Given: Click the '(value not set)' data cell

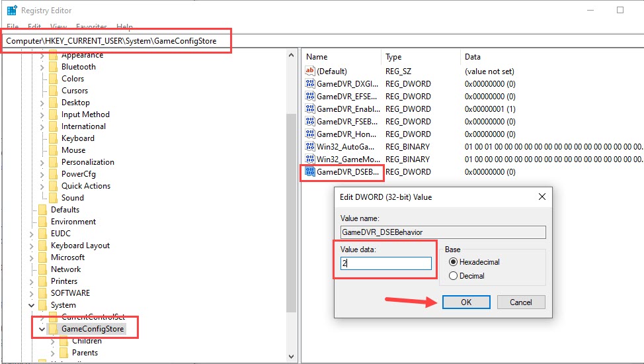Looking at the screenshot, I should [489, 71].
